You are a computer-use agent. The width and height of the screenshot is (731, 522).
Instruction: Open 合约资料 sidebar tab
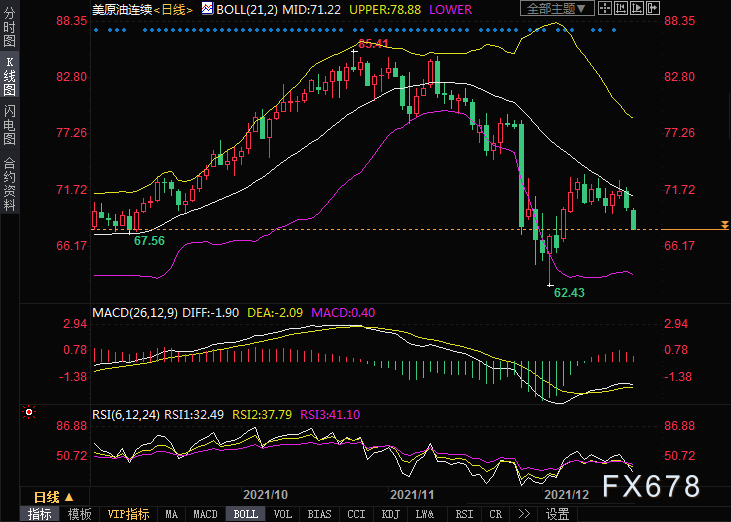click(9, 184)
